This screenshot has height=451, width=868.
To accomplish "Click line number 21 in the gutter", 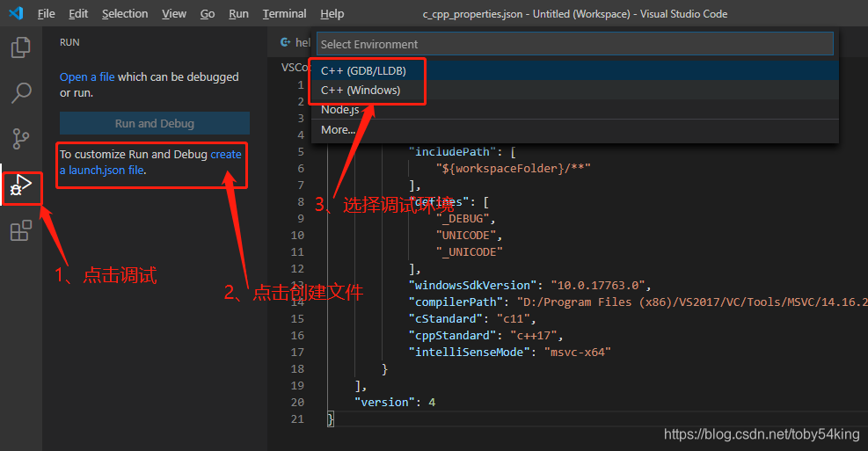I will point(297,418).
